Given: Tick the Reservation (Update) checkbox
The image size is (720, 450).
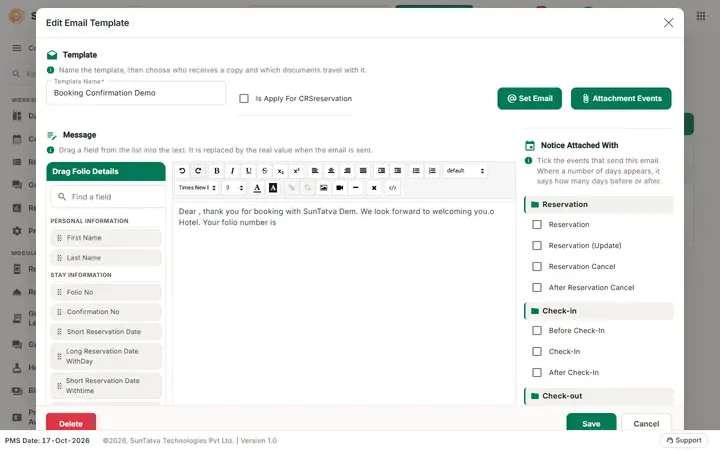Looking at the screenshot, I should (537, 246).
